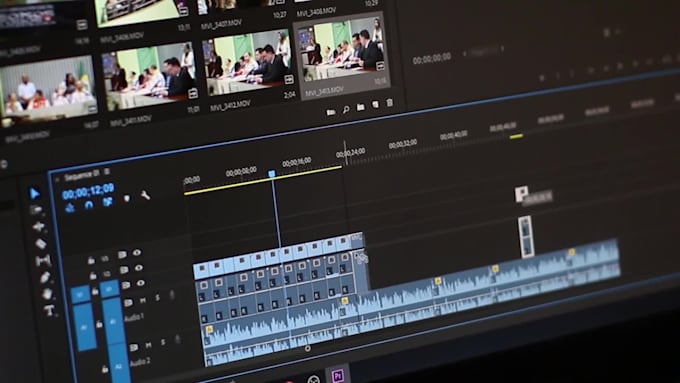Hide video track V2 with eye
Viewport: 680px width, 383px height.
[x=139, y=268]
